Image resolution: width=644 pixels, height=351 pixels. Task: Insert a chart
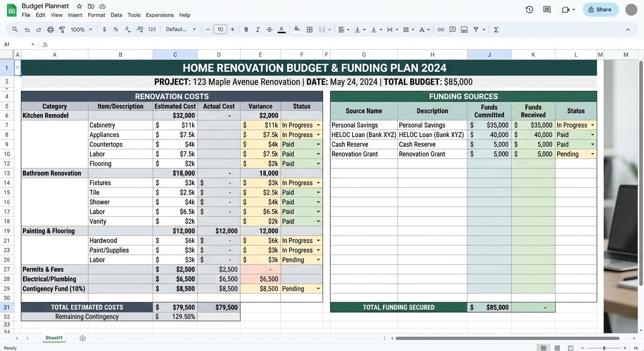tap(464, 29)
